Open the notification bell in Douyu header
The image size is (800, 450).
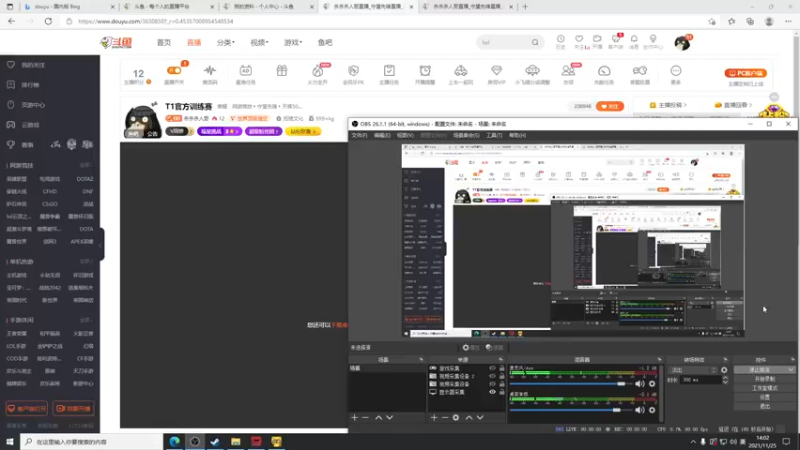tap(634, 39)
